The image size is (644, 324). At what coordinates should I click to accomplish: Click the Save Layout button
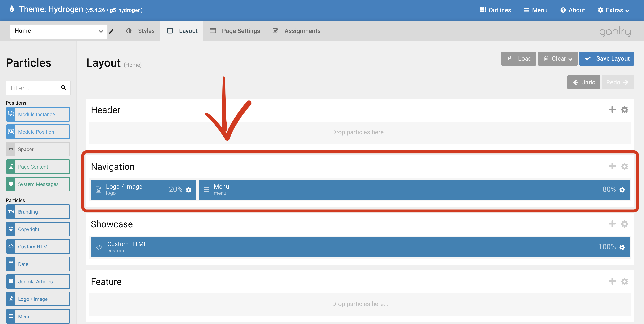coord(607,58)
